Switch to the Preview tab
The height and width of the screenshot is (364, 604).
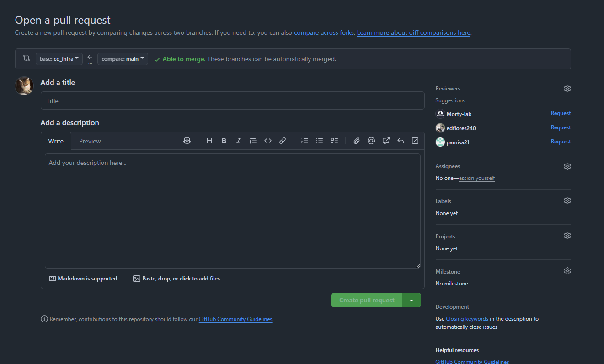(x=90, y=141)
